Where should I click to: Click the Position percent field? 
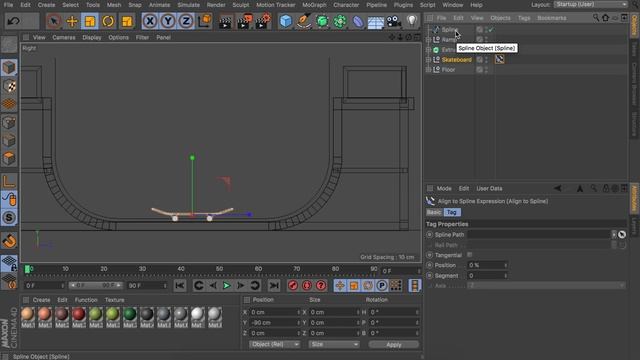point(487,265)
